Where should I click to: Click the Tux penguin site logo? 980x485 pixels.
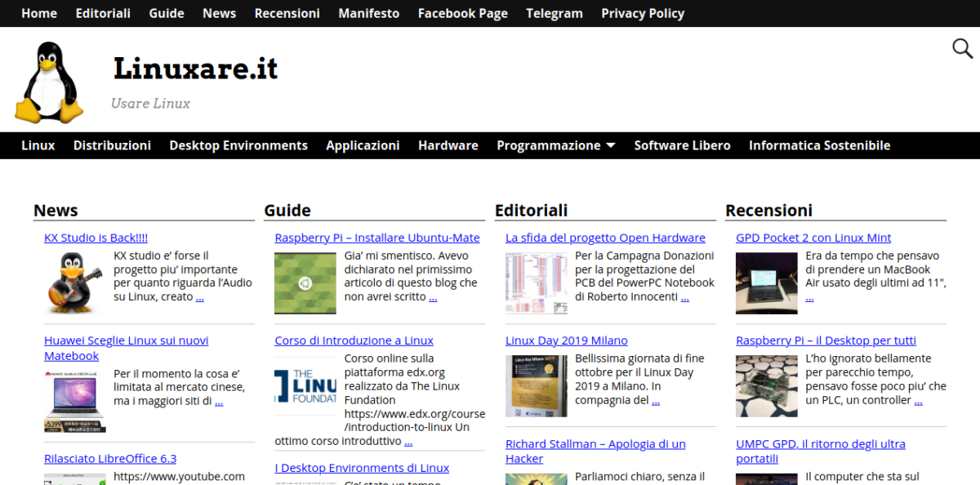pos(51,82)
